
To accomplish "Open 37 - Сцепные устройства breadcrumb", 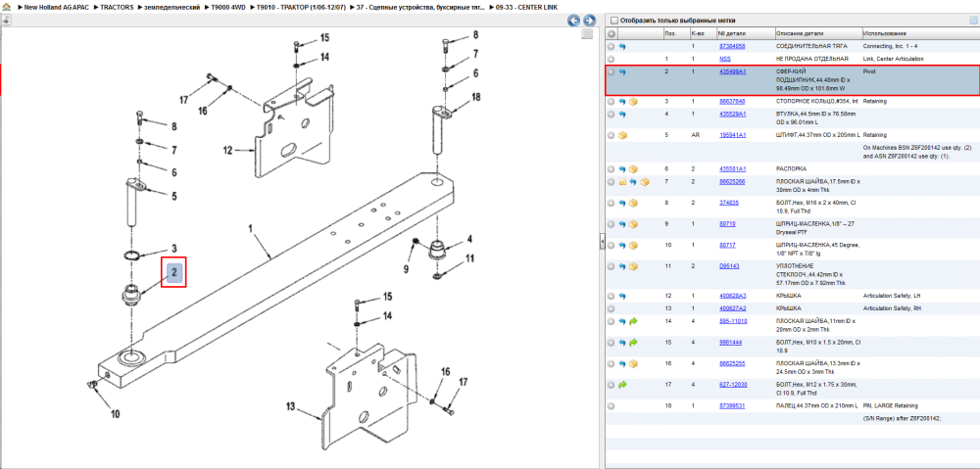I will [x=420, y=6].
